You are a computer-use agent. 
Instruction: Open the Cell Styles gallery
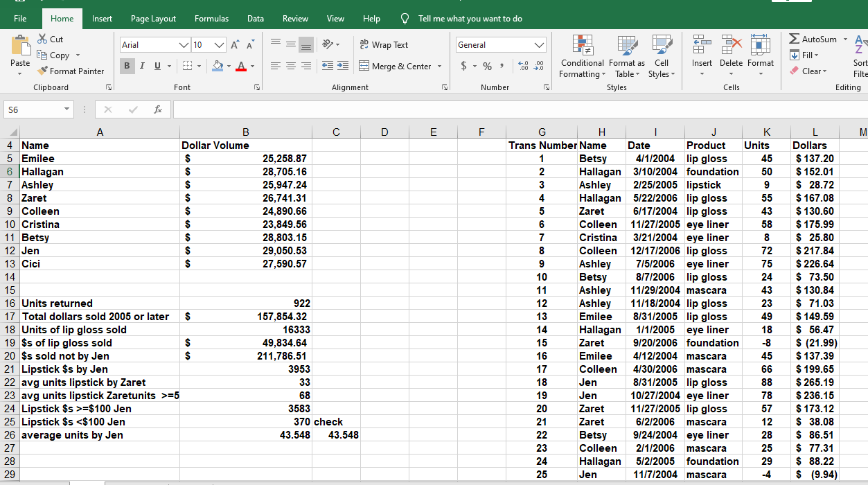[x=662, y=57]
